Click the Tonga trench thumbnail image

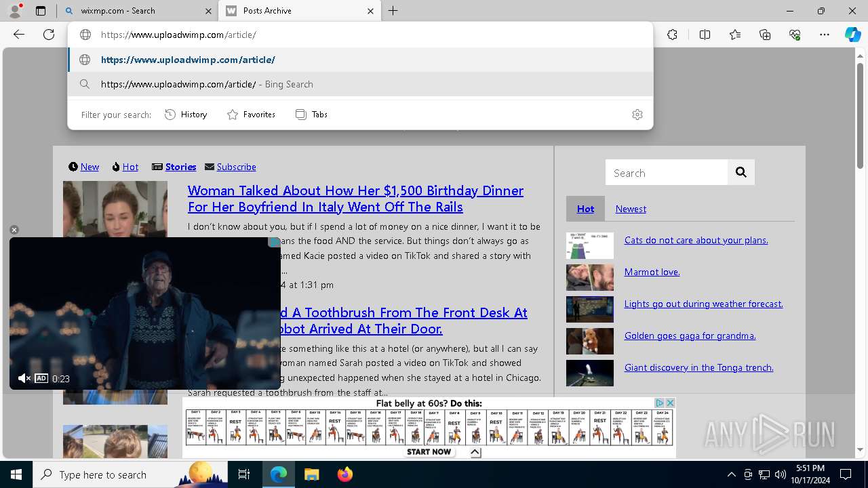tap(590, 373)
